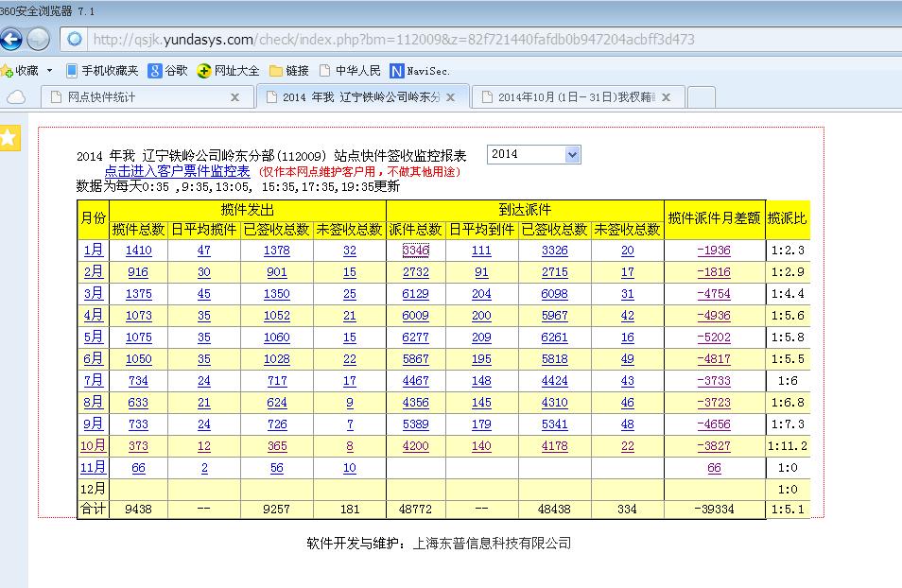902x588 pixels.
Task: Open a new blank tab
Action: pos(702,97)
